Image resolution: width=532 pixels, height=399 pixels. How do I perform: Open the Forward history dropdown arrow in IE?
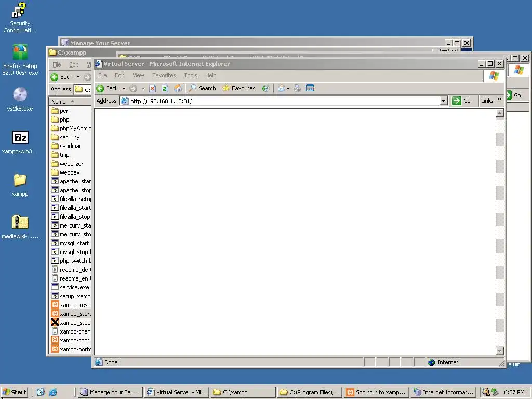143,88
